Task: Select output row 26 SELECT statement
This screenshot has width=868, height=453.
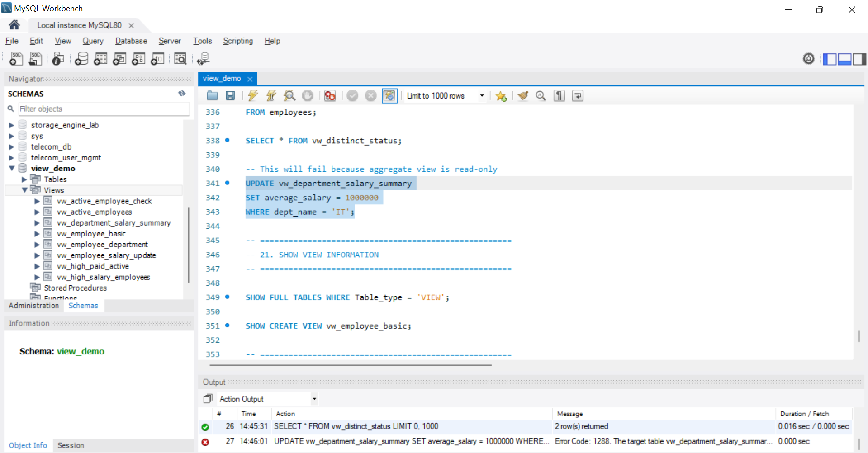Action: point(525,426)
